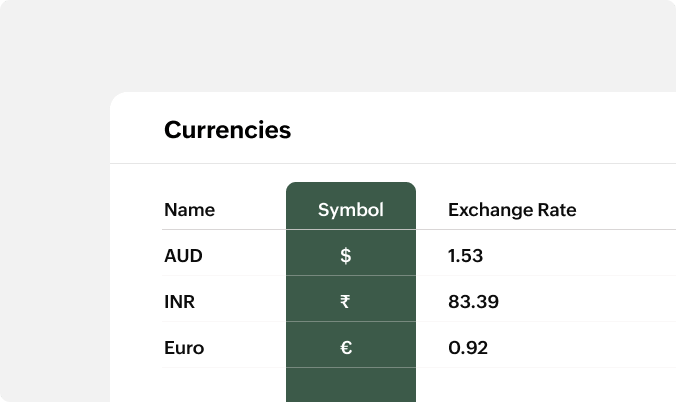Screen dimensions: 676x402
Task: Click the Currencies heading
Action: (227, 130)
